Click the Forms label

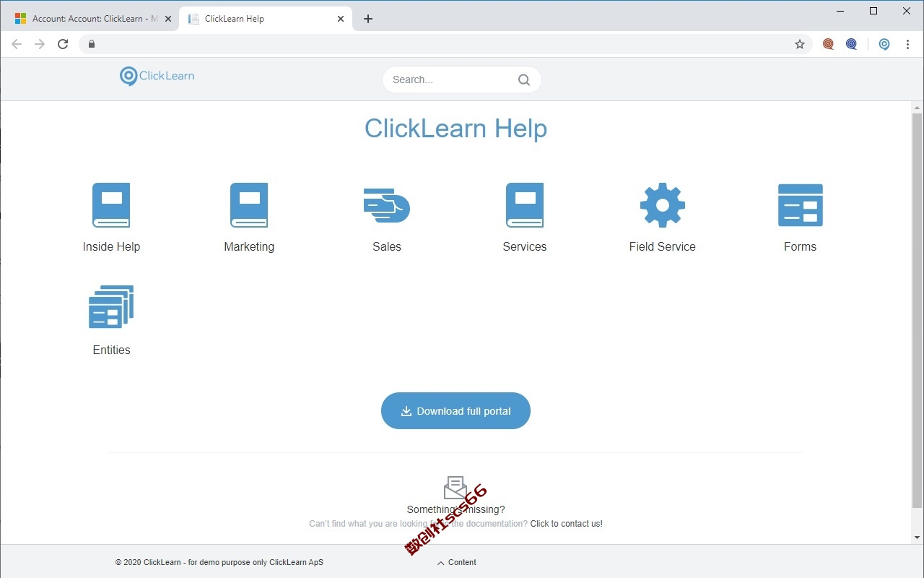(801, 246)
